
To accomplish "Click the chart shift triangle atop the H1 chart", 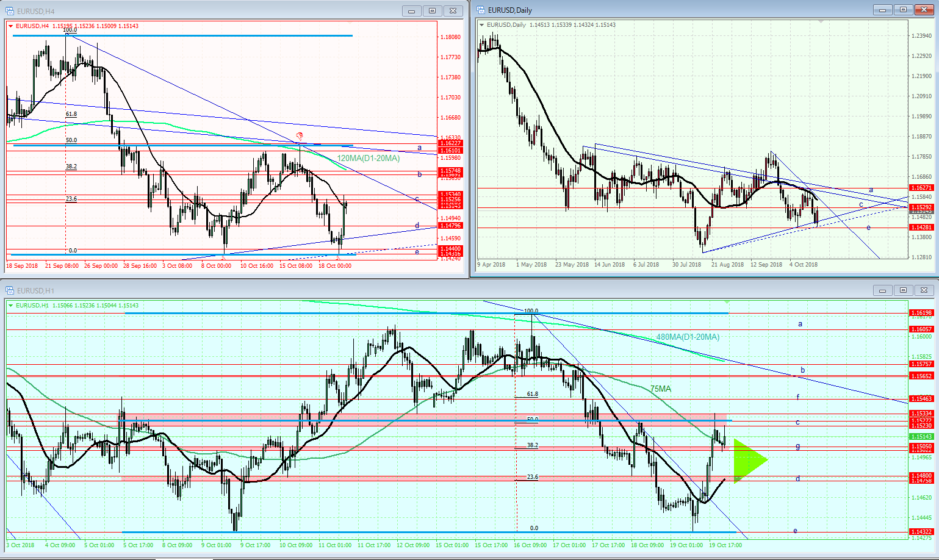I will pos(727,302).
